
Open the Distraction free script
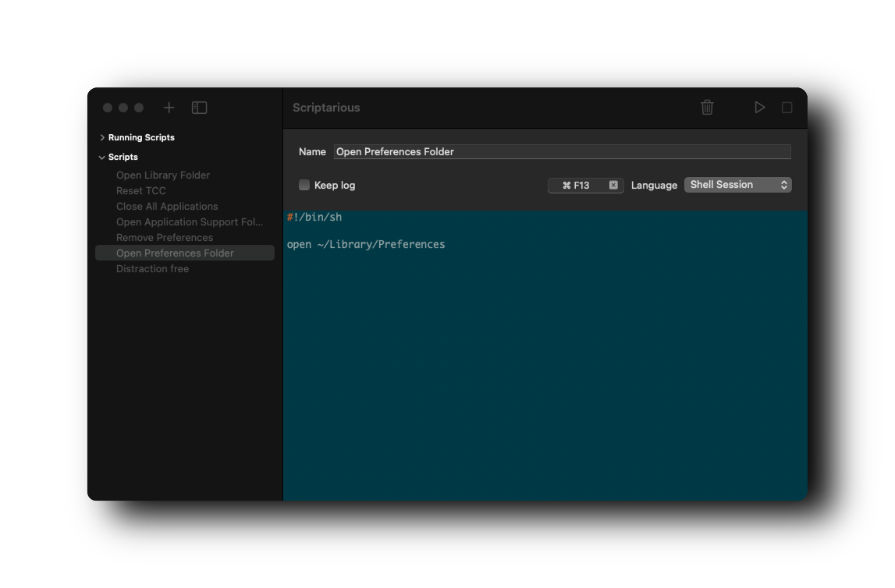(x=152, y=268)
